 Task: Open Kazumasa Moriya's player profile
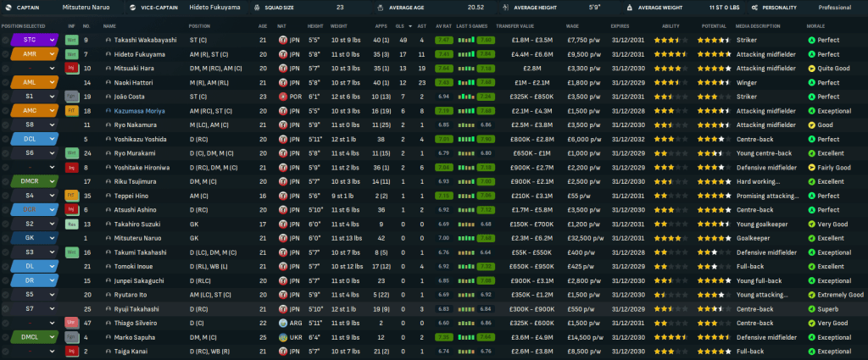134,110
